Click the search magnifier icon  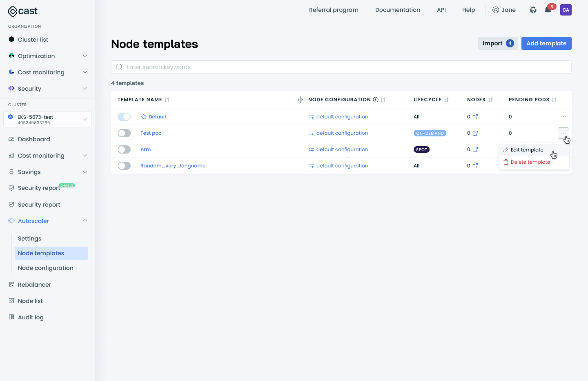(119, 67)
